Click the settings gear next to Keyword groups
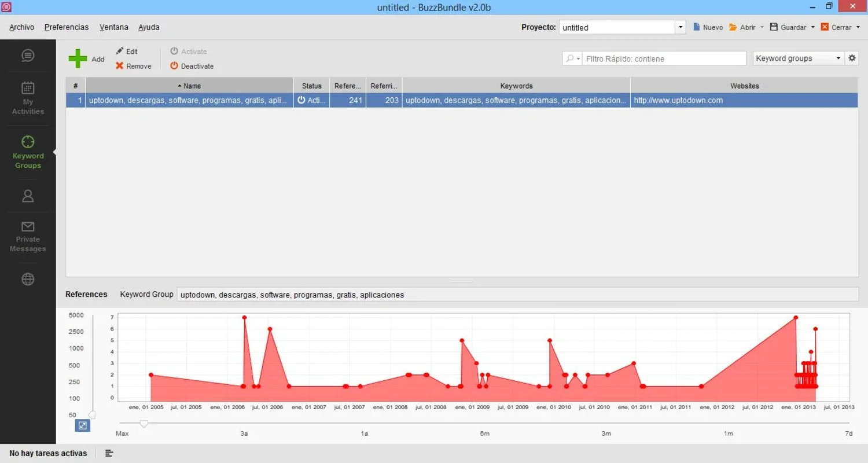The width and height of the screenshot is (868, 463). click(x=852, y=58)
